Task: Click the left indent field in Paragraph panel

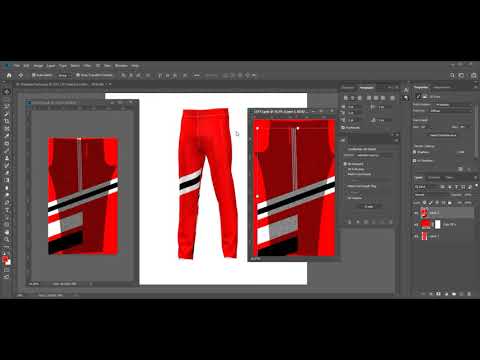Action: point(354,107)
